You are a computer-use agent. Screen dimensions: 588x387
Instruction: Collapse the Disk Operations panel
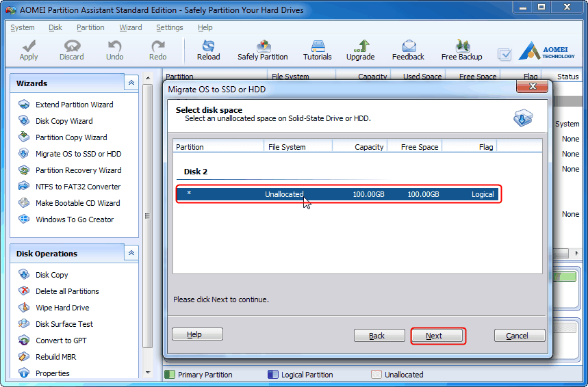131,253
